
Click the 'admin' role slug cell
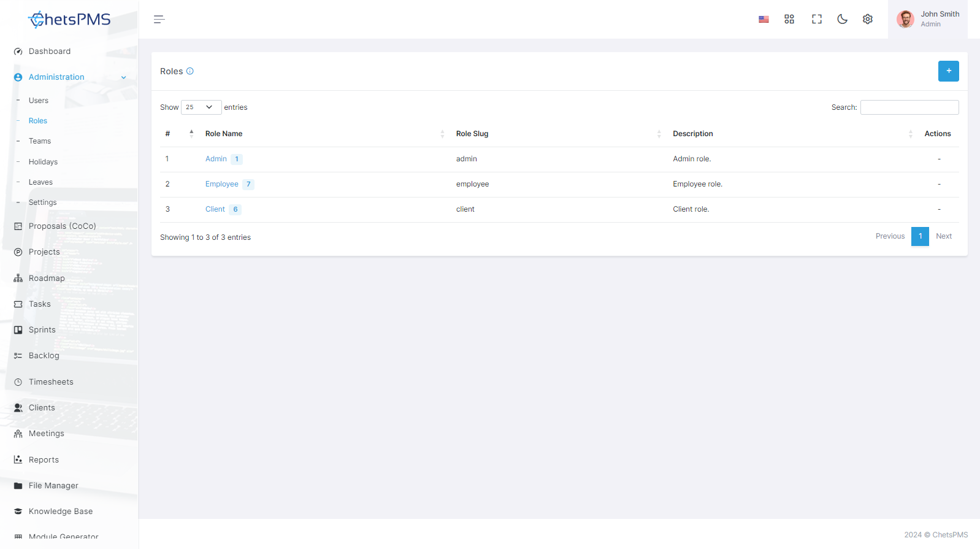(x=467, y=159)
